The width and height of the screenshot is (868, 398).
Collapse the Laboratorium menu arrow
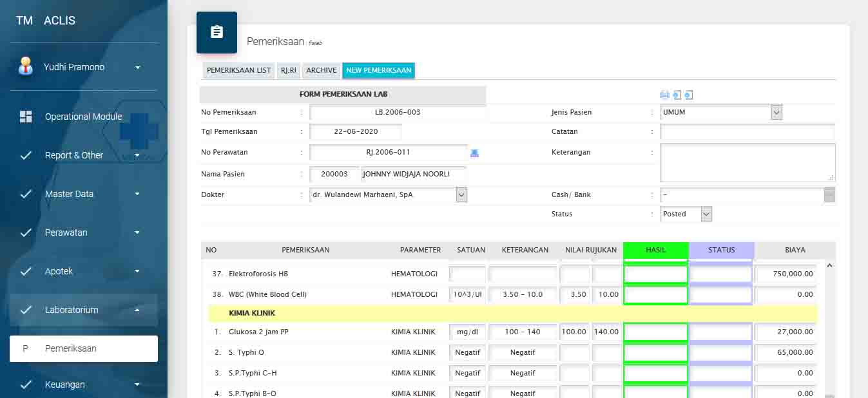click(x=137, y=310)
